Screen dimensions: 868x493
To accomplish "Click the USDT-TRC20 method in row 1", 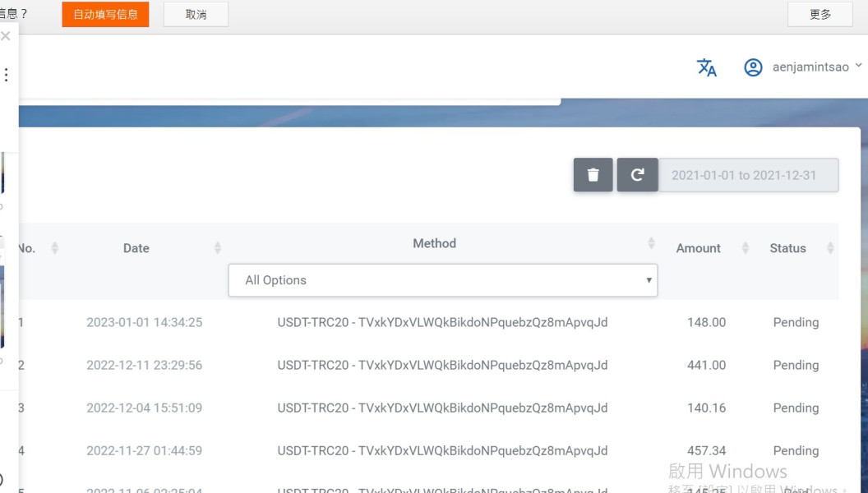I will 442,322.
